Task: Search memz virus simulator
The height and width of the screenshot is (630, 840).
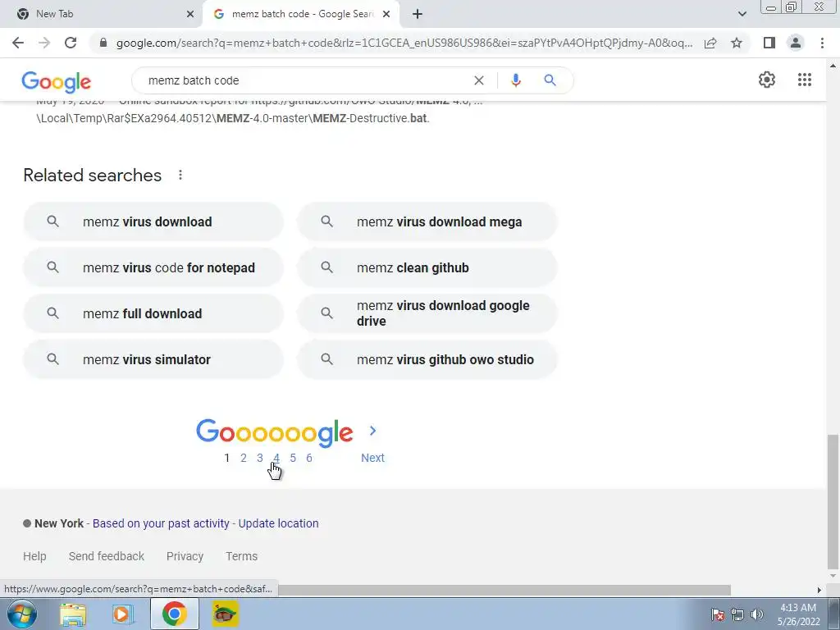Action: 153,359
